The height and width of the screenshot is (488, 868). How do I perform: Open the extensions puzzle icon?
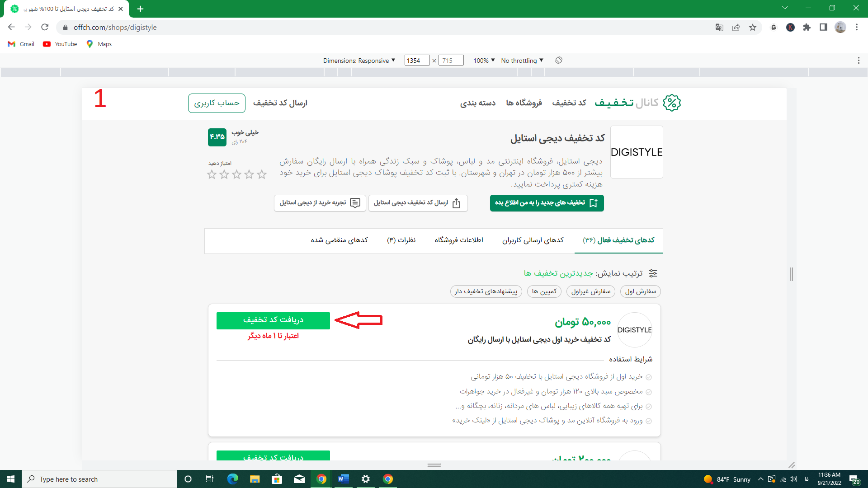coord(807,28)
